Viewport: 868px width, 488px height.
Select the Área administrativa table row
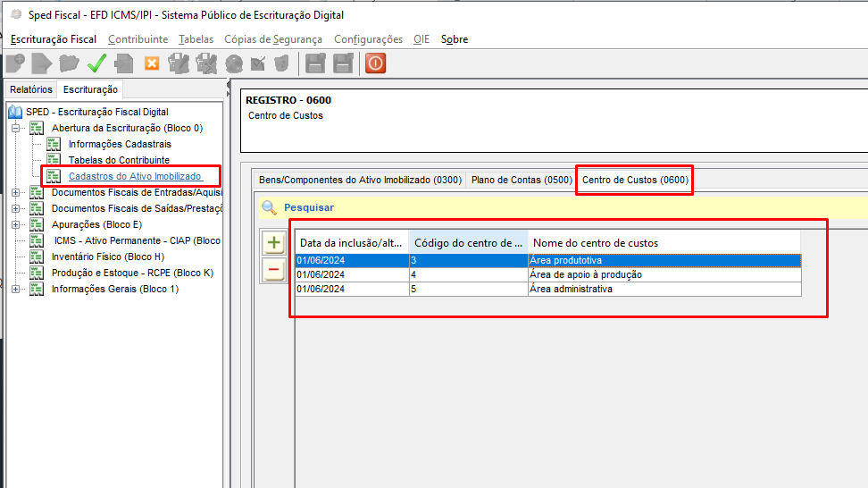pyautogui.click(x=572, y=289)
